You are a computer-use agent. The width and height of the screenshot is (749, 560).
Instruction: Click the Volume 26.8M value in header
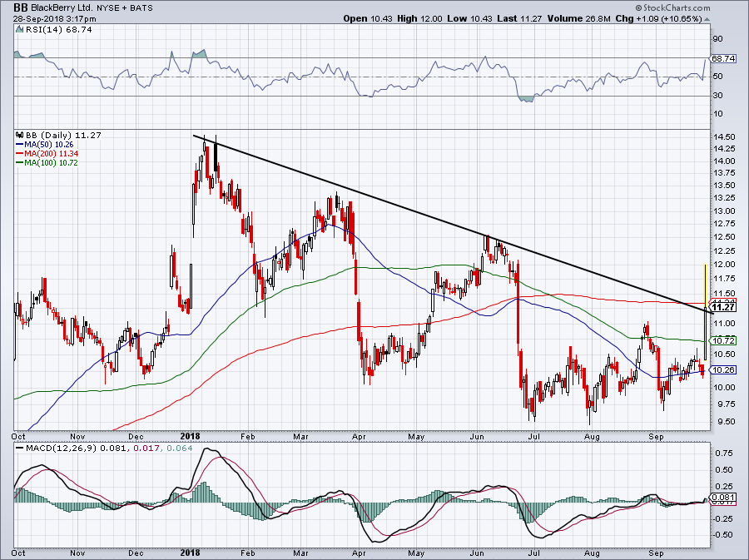coord(579,18)
